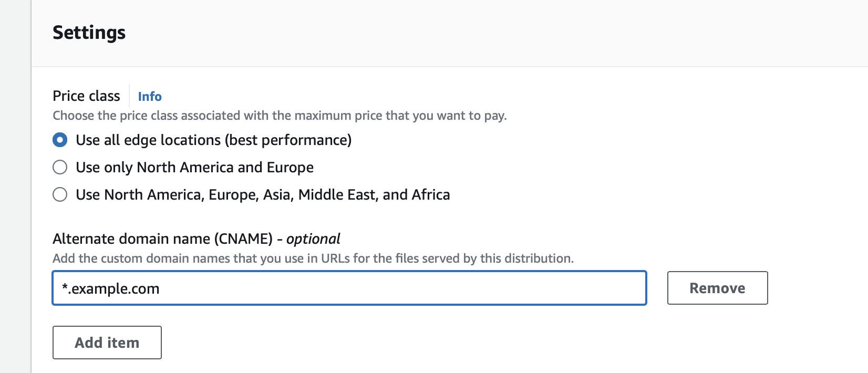The image size is (868, 373).
Task: Click the custom domain names help text
Action: coord(313,258)
